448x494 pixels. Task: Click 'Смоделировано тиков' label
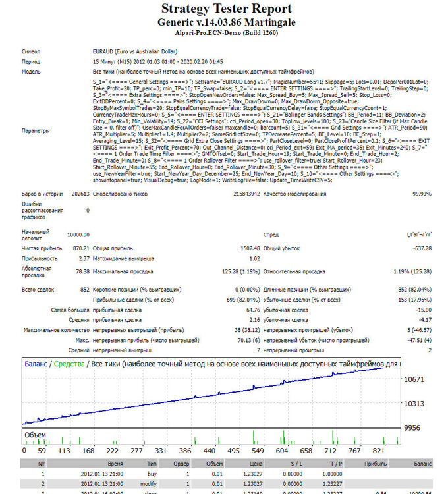pyautogui.click(x=120, y=194)
